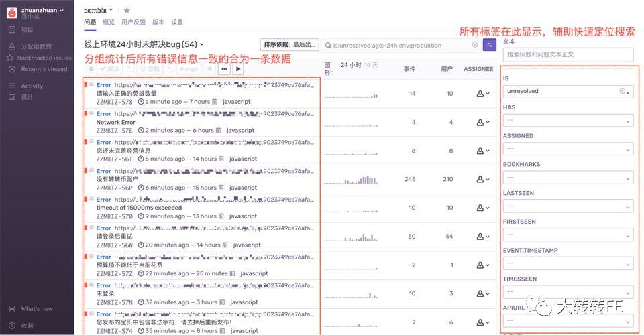Image resolution: width=644 pixels, height=335 pixels.
Task: Open assignee menu for issue ZZMBIZ-57N
Action: (x=482, y=293)
